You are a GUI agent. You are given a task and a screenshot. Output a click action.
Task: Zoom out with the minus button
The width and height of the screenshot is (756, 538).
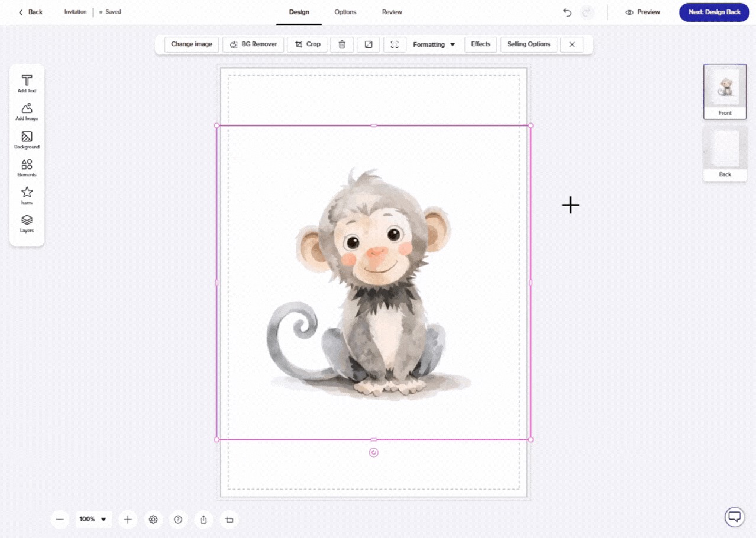tap(60, 520)
